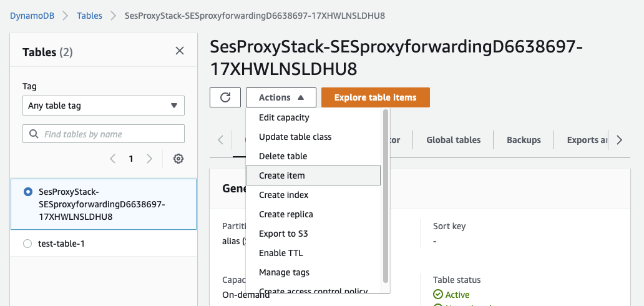Go to next page of tables
Viewport: 644px width, 306px height.
150,159
